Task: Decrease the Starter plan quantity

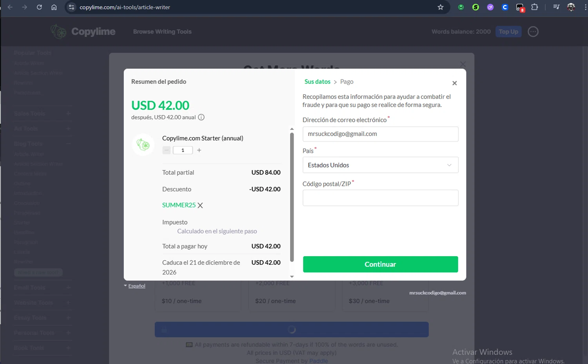Action: click(x=167, y=150)
